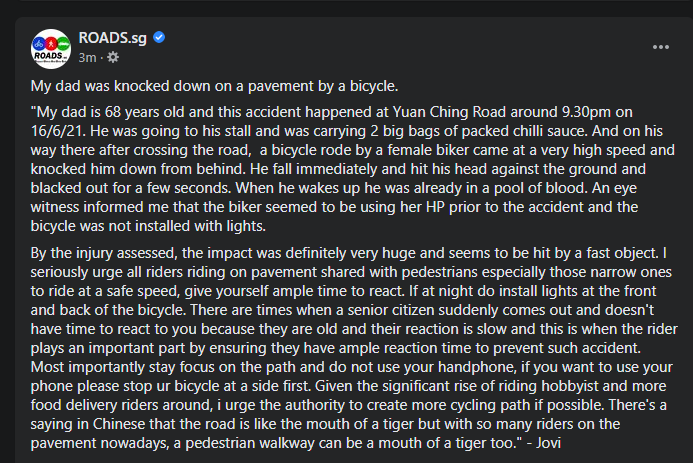Screen dimensions: 693x463
Task: Open the three-dot post options menu
Action: 661,47
